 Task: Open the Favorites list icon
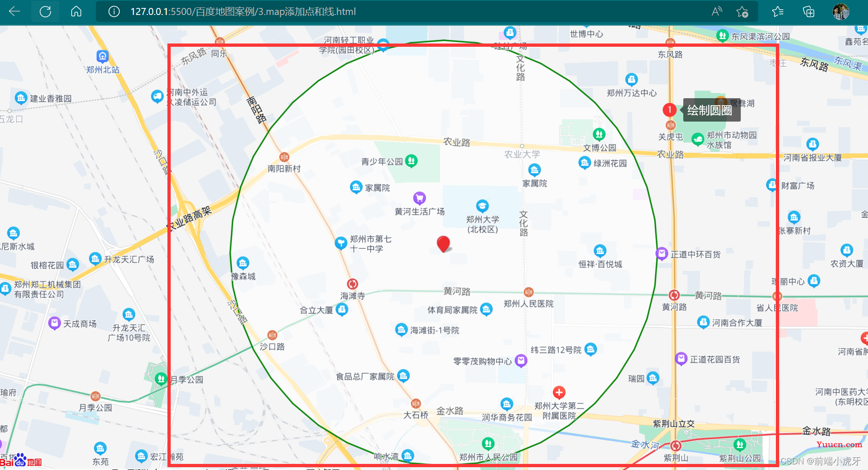tap(778, 12)
